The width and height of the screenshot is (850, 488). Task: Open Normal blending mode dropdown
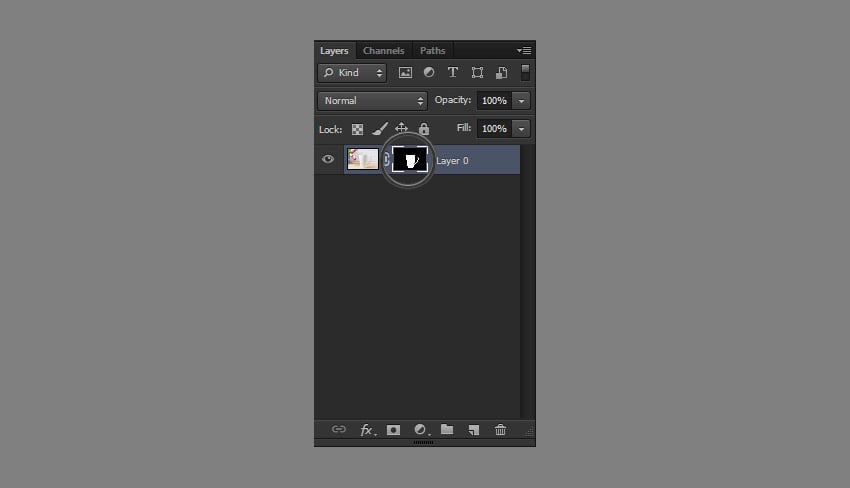(372, 101)
